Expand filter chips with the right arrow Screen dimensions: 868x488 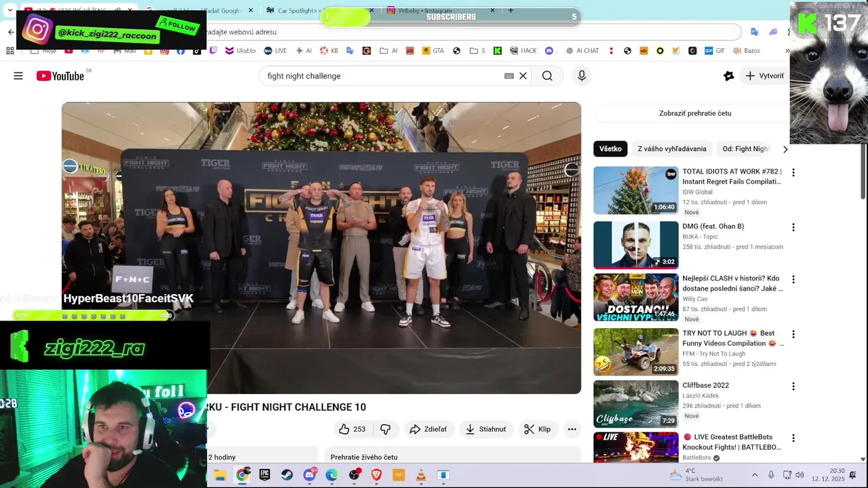(785, 149)
